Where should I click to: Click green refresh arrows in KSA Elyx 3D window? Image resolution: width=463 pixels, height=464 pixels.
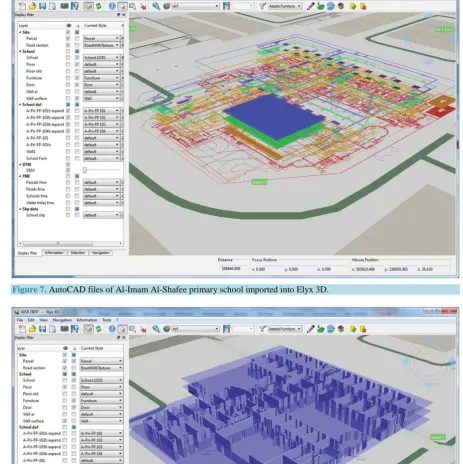click(99, 329)
